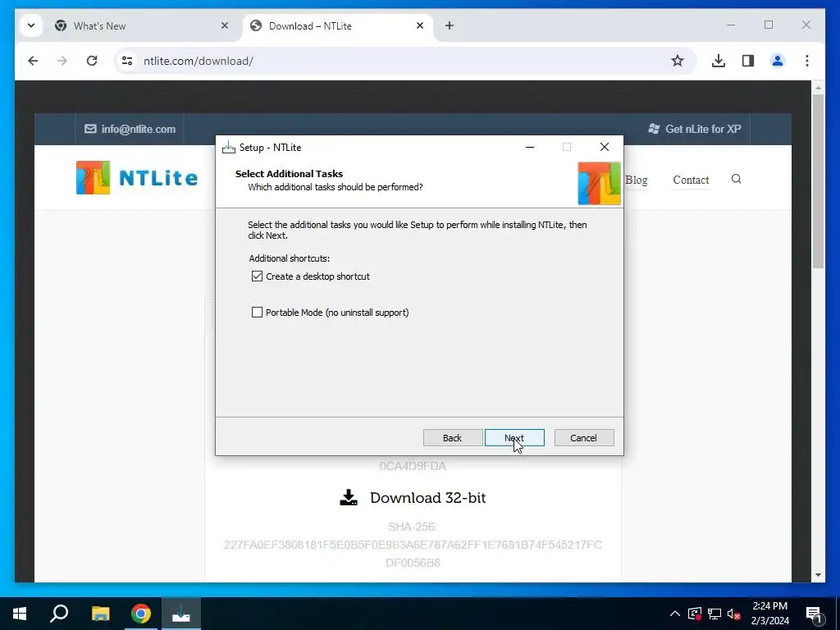Screen dimensions: 840x630
Task: Close the Download – NTLite tab
Action: tap(420, 25)
